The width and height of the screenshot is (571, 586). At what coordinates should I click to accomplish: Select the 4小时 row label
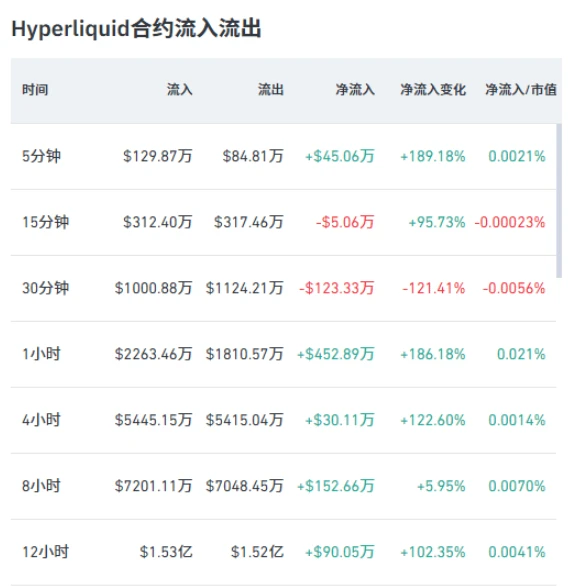point(41,420)
